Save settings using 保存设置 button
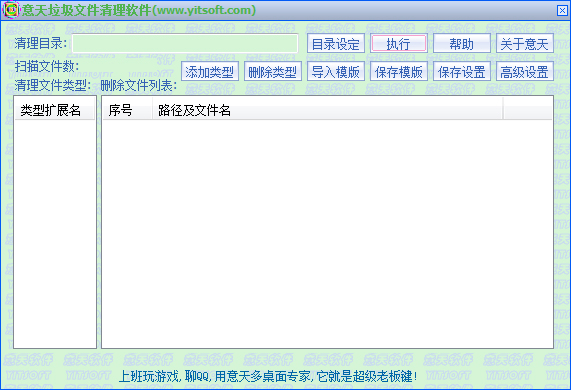Viewport: 571px width, 390px height. (x=462, y=71)
